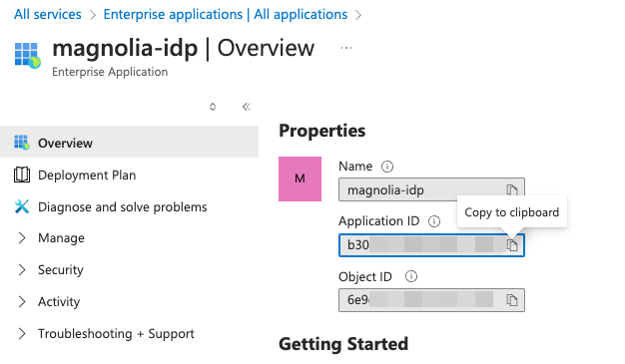The image size is (625, 364).
Task: Click the Enterprise Application subtitle text
Action: 110,72
